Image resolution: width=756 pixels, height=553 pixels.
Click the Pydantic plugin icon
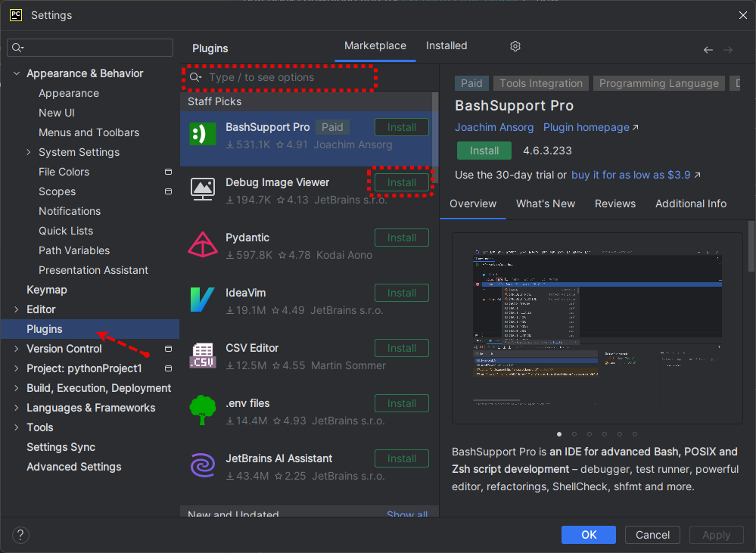click(x=203, y=244)
